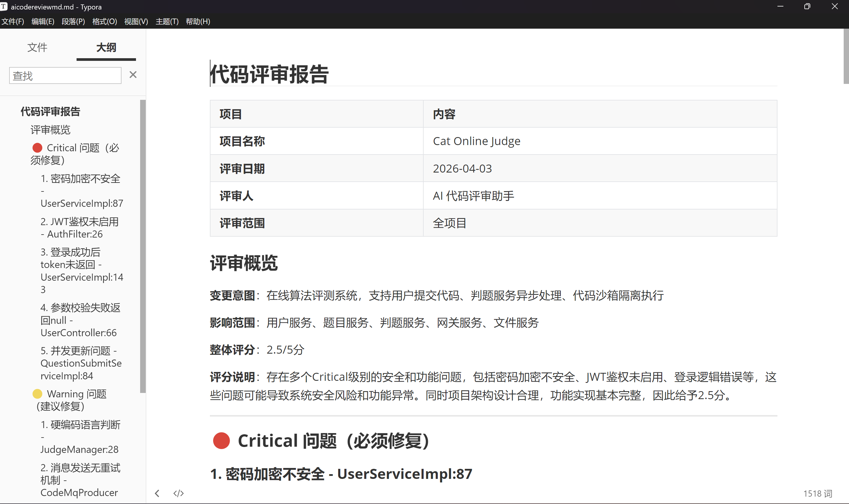
Task: Click the outline panel scrollbar
Action: (143, 246)
